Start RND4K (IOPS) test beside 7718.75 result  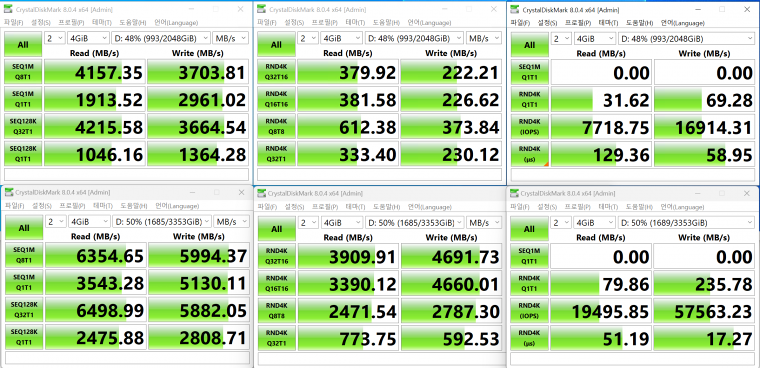pos(529,127)
